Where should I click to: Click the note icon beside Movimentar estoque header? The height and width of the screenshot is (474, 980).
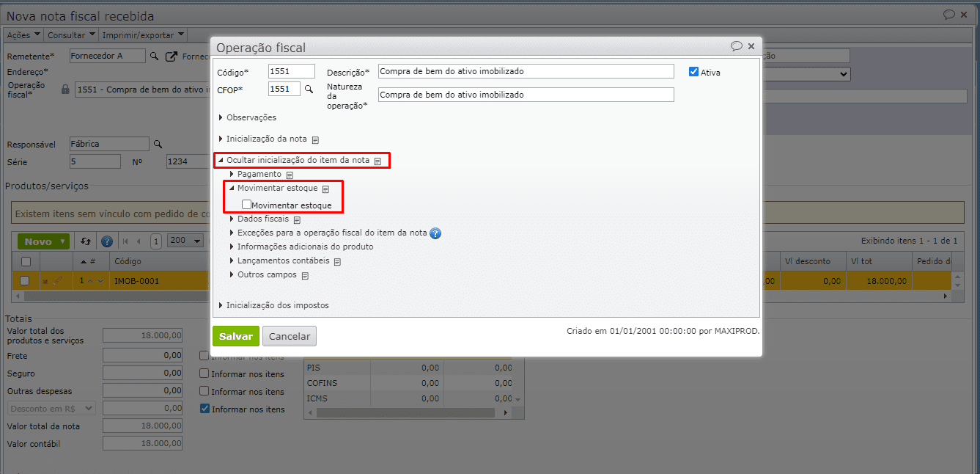(326, 189)
